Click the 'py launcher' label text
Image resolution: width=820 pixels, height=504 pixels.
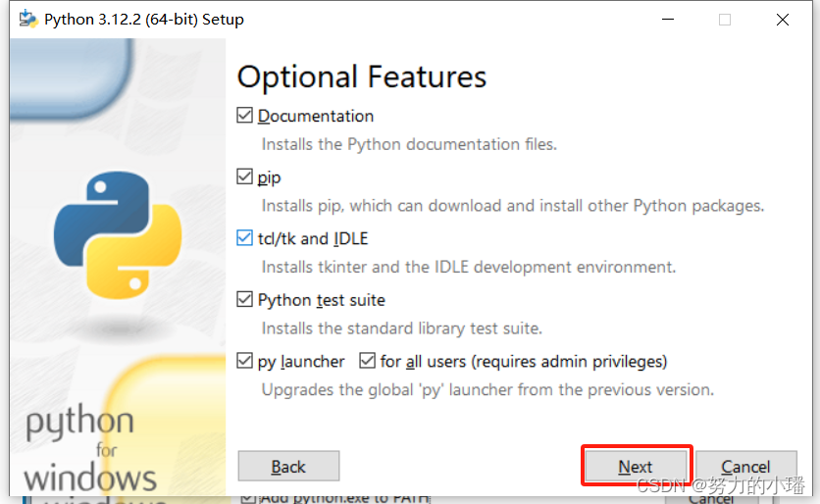301,362
